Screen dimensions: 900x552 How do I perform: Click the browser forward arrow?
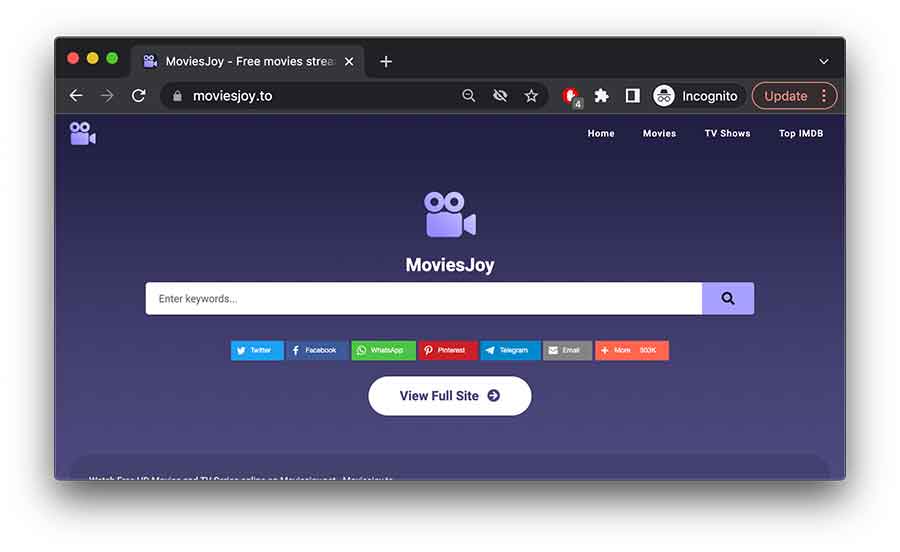coord(107,96)
